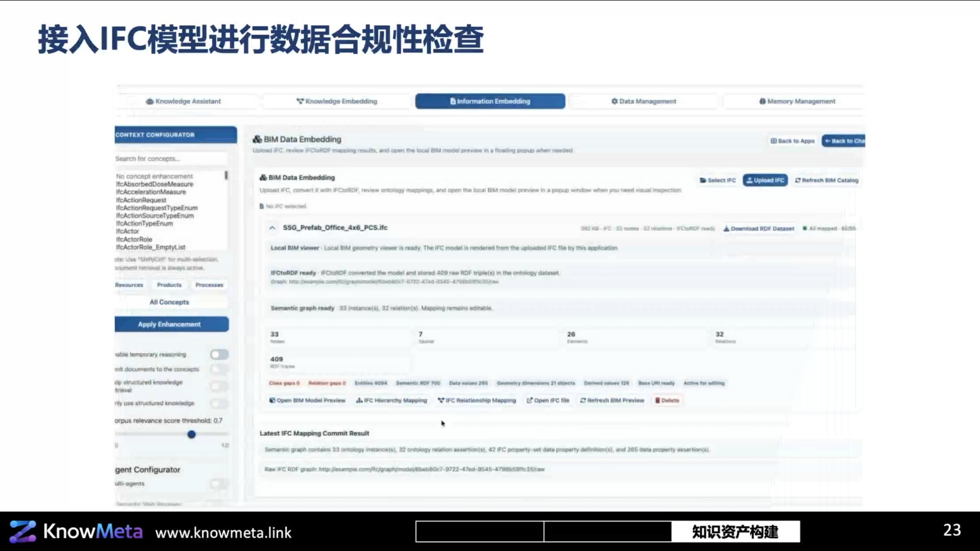Viewport: 980px width, 551px height.
Task: Click the folder icon on Select IFC
Action: pyautogui.click(x=703, y=180)
